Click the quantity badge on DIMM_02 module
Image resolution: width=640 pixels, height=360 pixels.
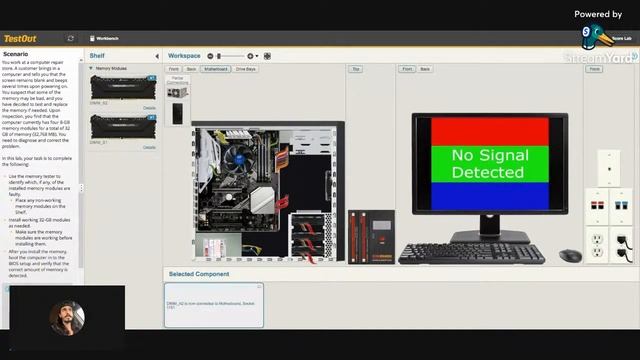click(151, 78)
